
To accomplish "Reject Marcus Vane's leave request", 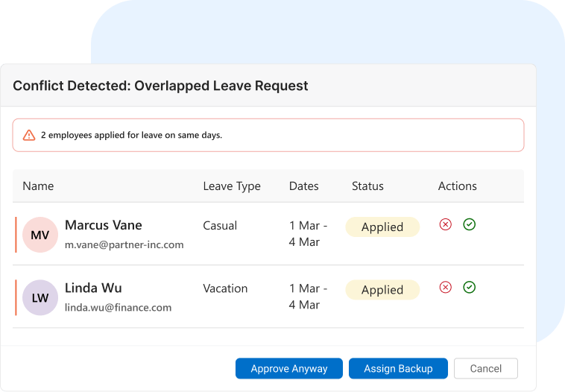I will pos(446,224).
